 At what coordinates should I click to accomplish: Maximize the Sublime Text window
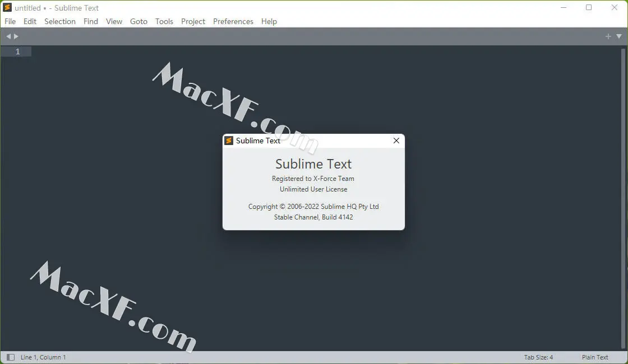(589, 8)
